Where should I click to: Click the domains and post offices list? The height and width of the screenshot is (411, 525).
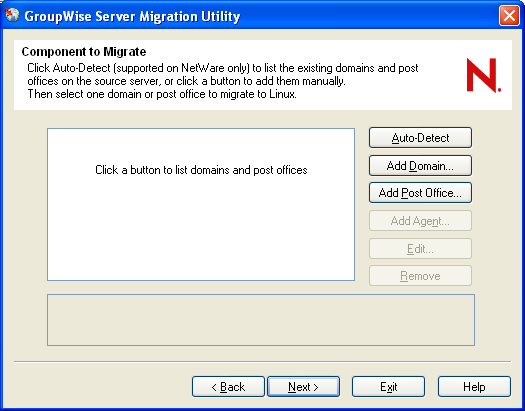201,204
